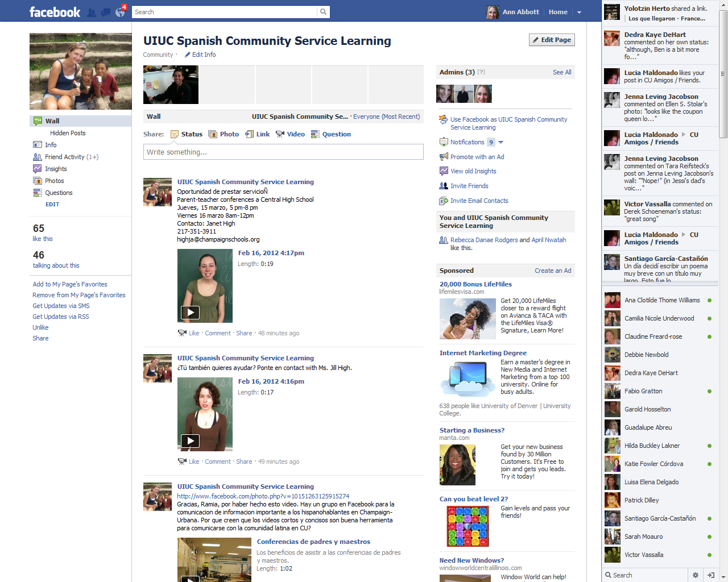728x582 pixels.
Task: Play the Feb 16 4:16pm video
Action: 190,440
